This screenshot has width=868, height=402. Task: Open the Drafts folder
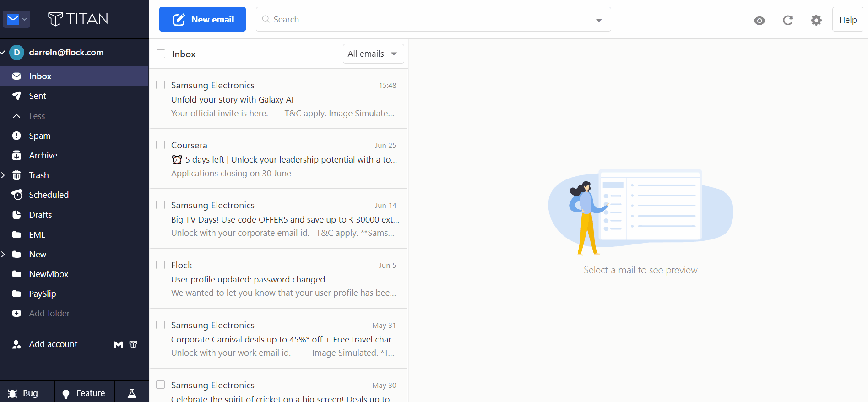click(x=40, y=215)
